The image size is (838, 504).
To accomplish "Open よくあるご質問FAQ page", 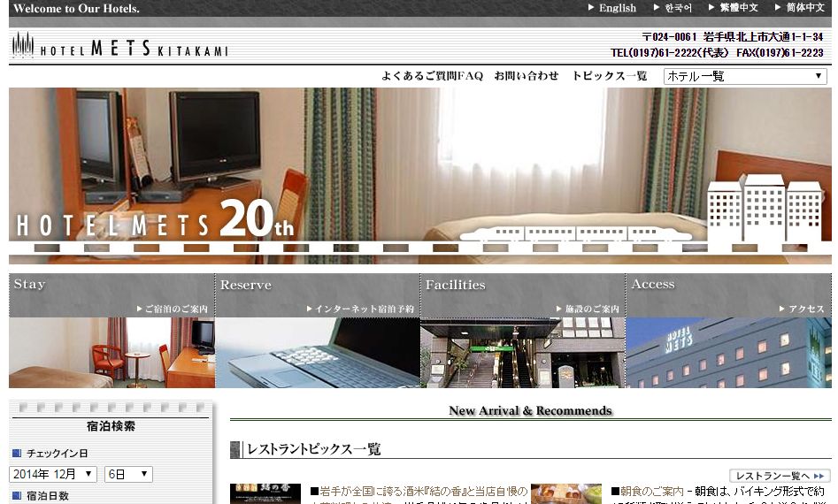I will [x=432, y=76].
